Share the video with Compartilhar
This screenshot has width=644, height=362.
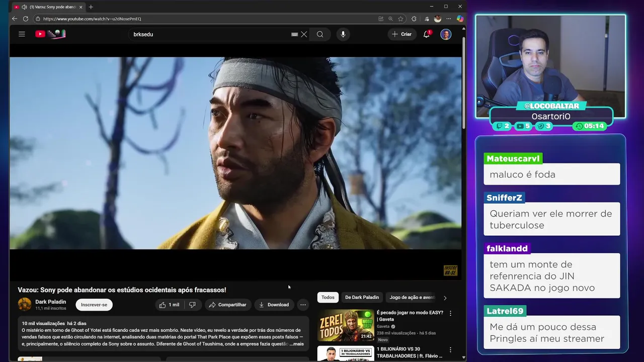click(x=227, y=305)
